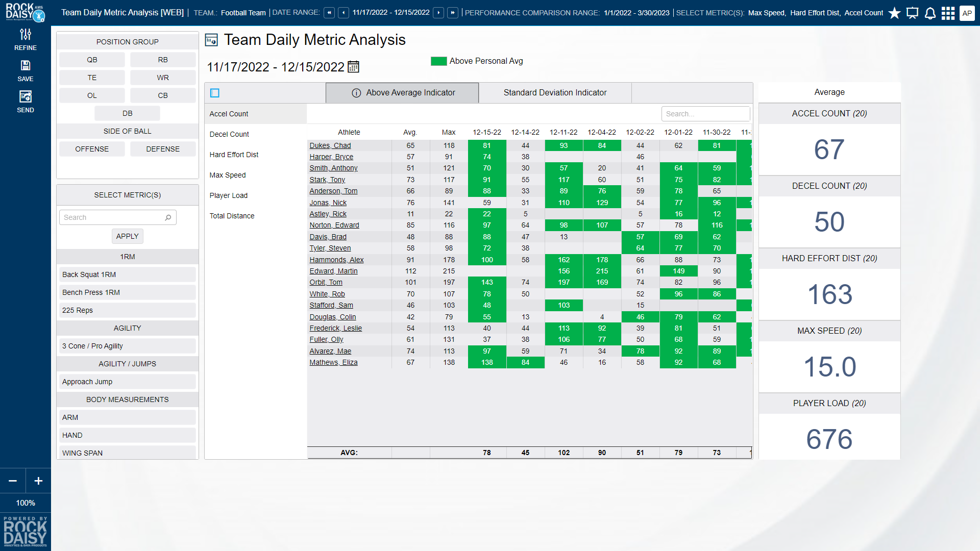Screen dimensions: 980x551
Task: Mark report as favorite with star icon
Action: (894, 13)
